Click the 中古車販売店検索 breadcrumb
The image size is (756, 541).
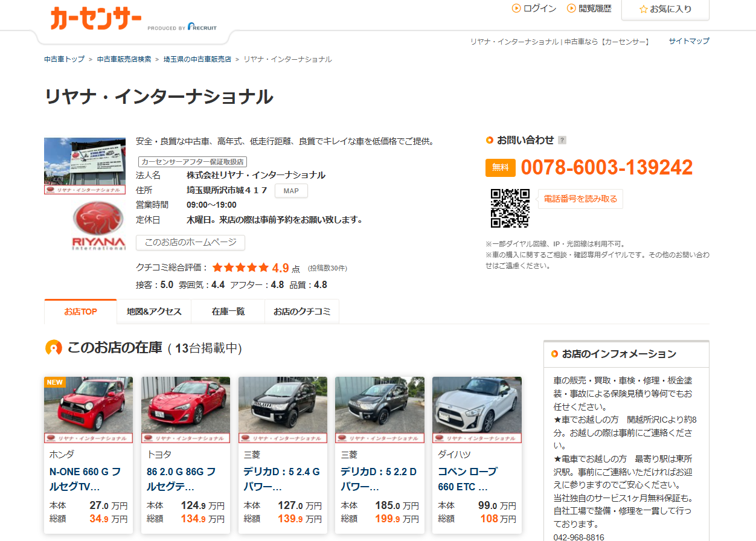pos(124,59)
